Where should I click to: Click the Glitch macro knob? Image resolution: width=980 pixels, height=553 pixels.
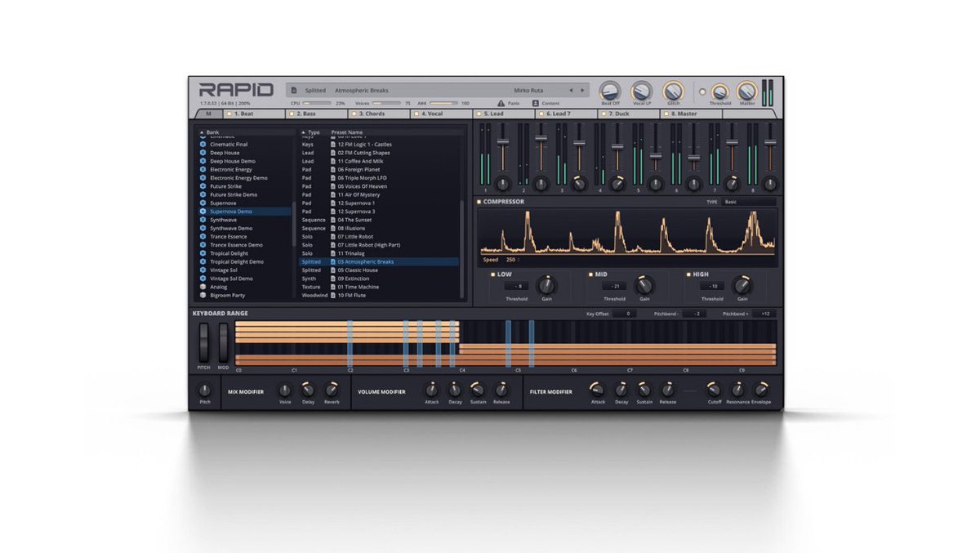(x=674, y=91)
